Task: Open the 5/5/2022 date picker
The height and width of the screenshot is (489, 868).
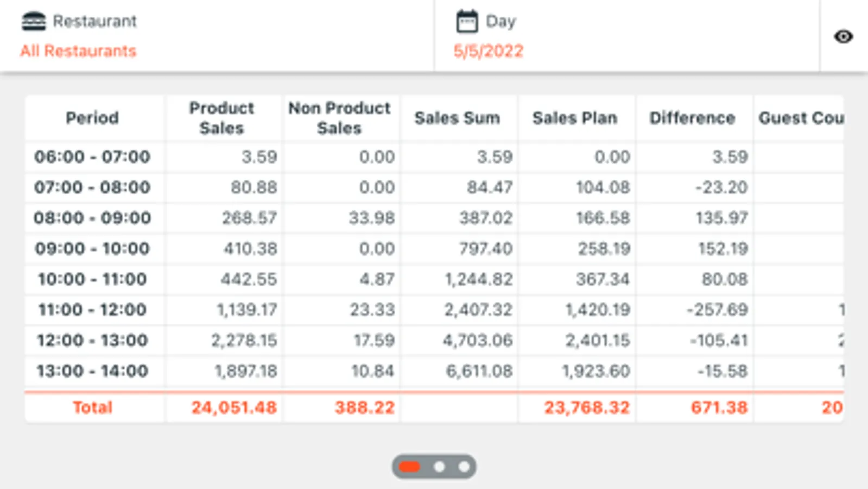Action: click(x=488, y=51)
